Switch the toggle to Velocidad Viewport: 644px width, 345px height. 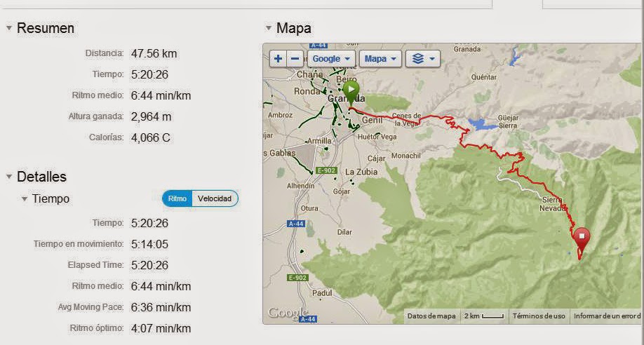(x=215, y=198)
